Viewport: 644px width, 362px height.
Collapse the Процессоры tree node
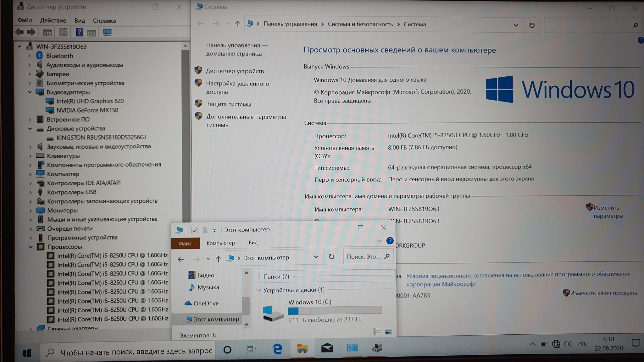point(31,247)
